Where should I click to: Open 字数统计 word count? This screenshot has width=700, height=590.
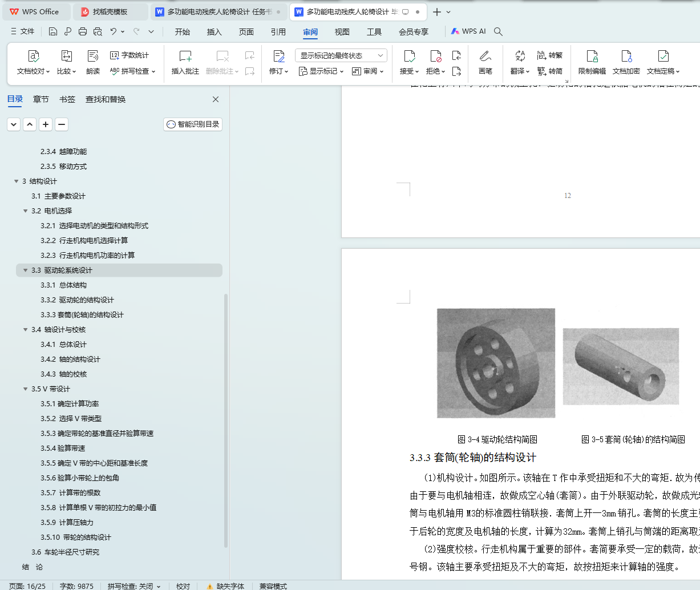point(130,55)
